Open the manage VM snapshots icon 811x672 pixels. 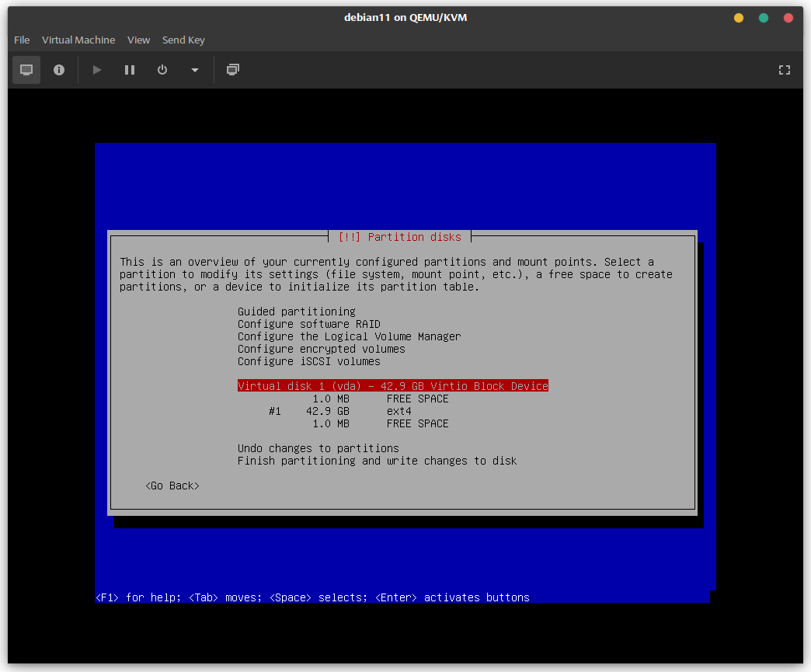coord(232,70)
